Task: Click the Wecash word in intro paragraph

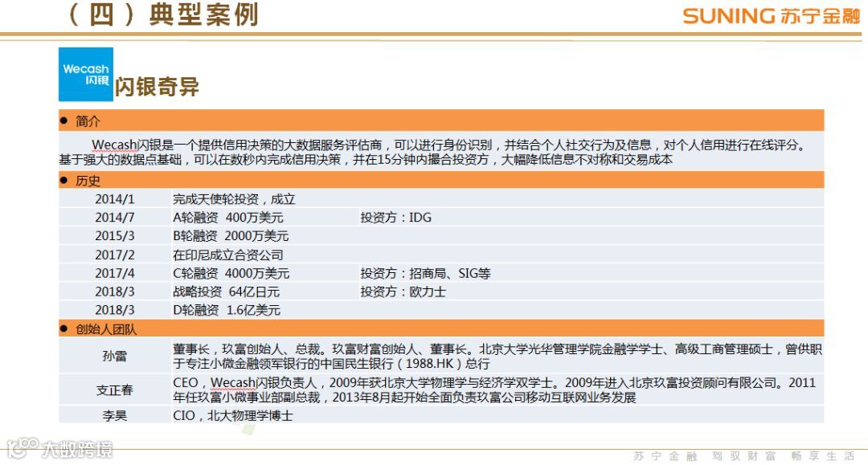Action: point(114,145)
